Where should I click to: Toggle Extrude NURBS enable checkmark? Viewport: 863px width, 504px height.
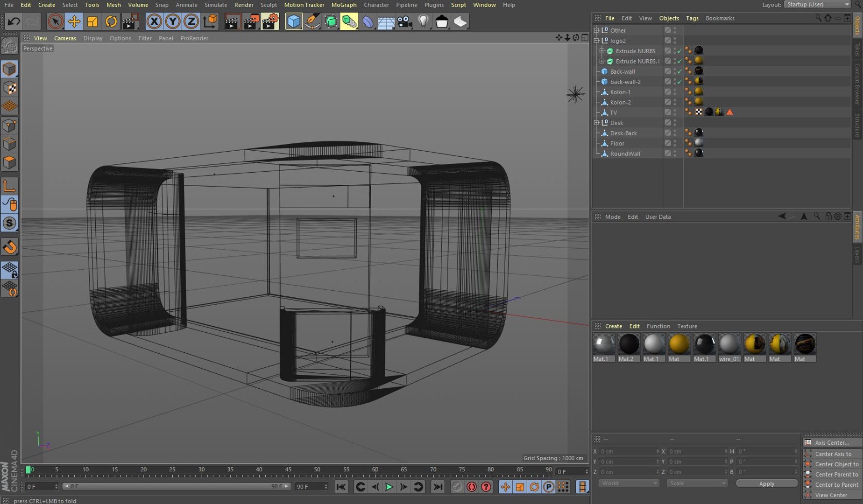click(679, 51)
